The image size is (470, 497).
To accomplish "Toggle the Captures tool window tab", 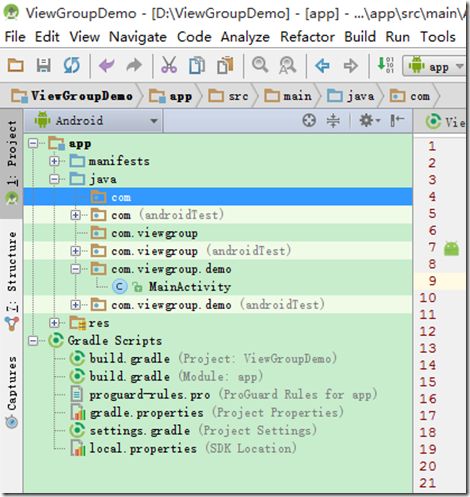I will [12, 392].
